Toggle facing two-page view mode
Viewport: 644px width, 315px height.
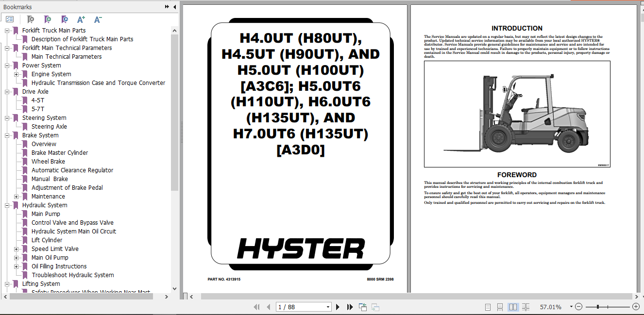point(513,307)
